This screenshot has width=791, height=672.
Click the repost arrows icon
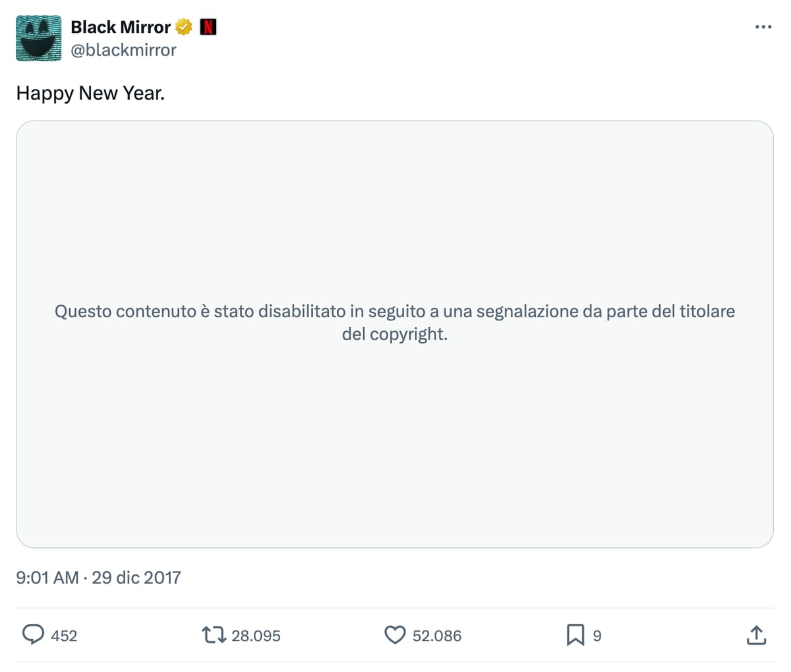click(214, 635)
